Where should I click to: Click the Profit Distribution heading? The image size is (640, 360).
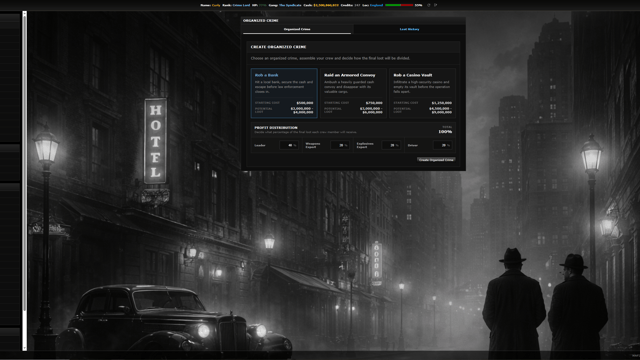pyautogui.click(x=276, y=127)
